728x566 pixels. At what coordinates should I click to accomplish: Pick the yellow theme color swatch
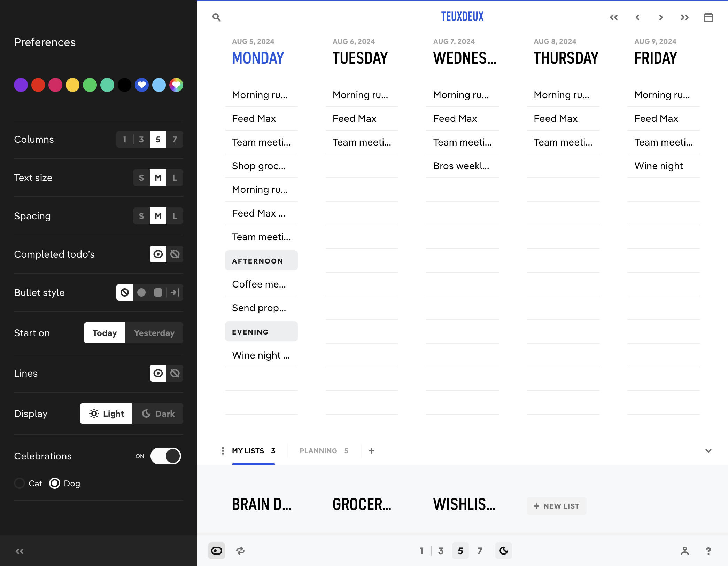pos(72,85)
